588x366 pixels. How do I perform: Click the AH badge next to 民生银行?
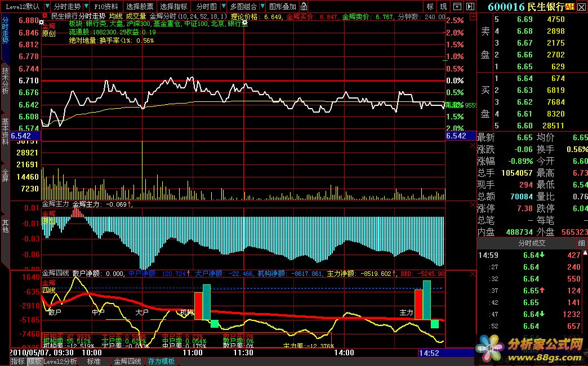coord(570,6)
